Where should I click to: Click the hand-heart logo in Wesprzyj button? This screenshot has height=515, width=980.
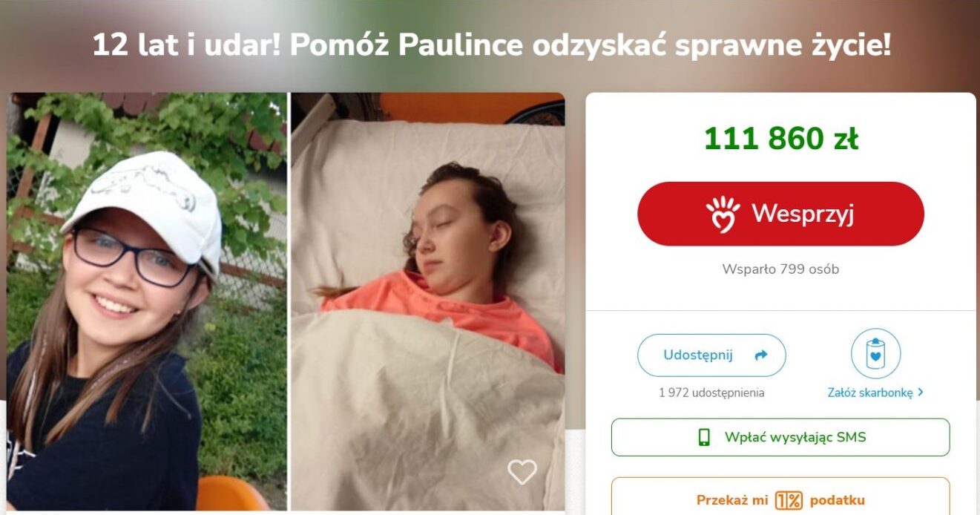coord(723,214)
